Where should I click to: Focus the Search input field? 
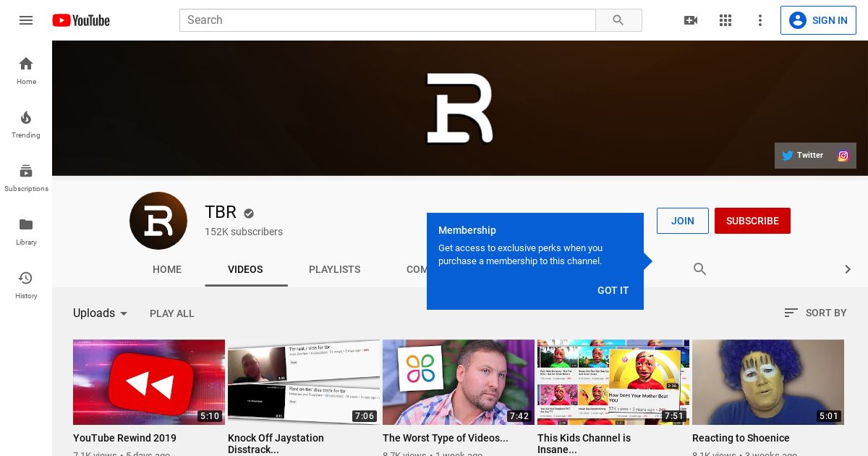[x=388, y=20]
